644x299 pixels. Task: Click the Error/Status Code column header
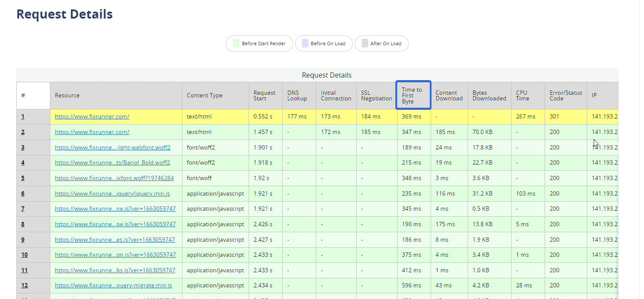(566, 95)
